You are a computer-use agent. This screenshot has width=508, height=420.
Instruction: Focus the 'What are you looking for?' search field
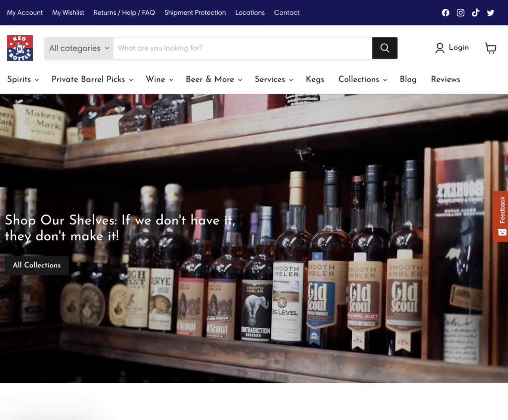click(243, 48)
